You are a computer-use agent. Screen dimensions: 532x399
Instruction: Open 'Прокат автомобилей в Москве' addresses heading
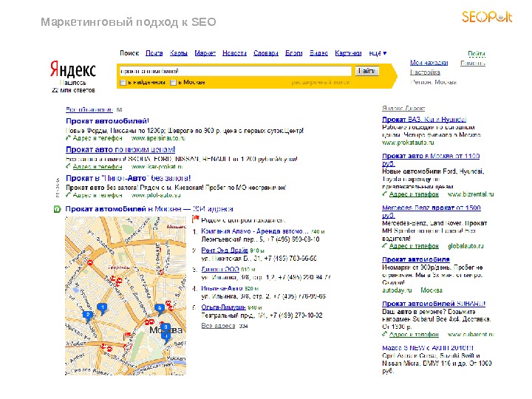click(149, 209)
